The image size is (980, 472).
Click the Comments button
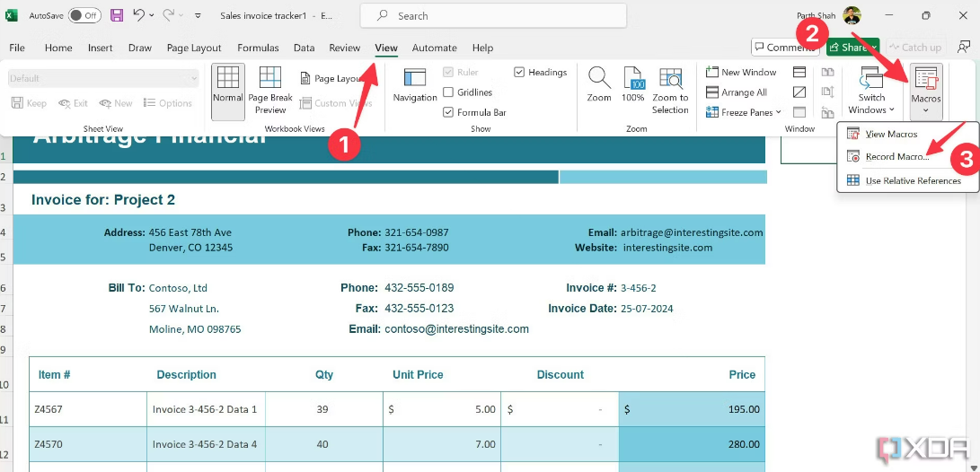point(784,48)
